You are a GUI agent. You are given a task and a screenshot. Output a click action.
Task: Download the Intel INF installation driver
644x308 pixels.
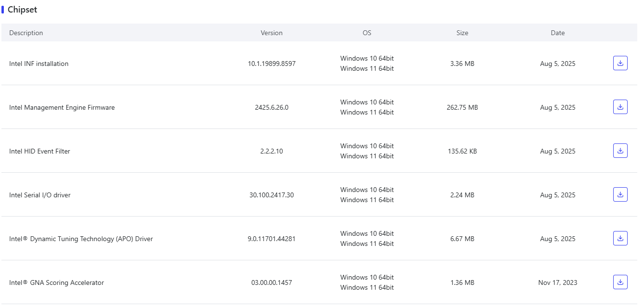(620, 63)
